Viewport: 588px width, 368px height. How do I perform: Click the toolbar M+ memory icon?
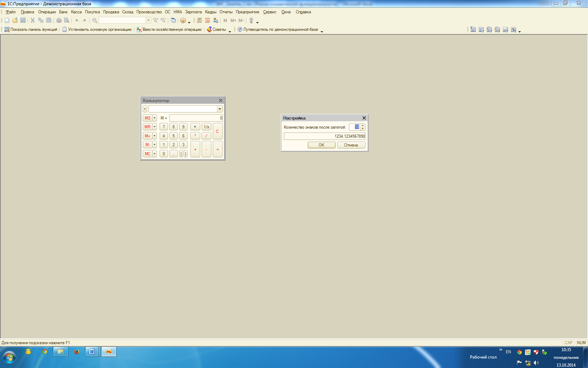(233, 20)
